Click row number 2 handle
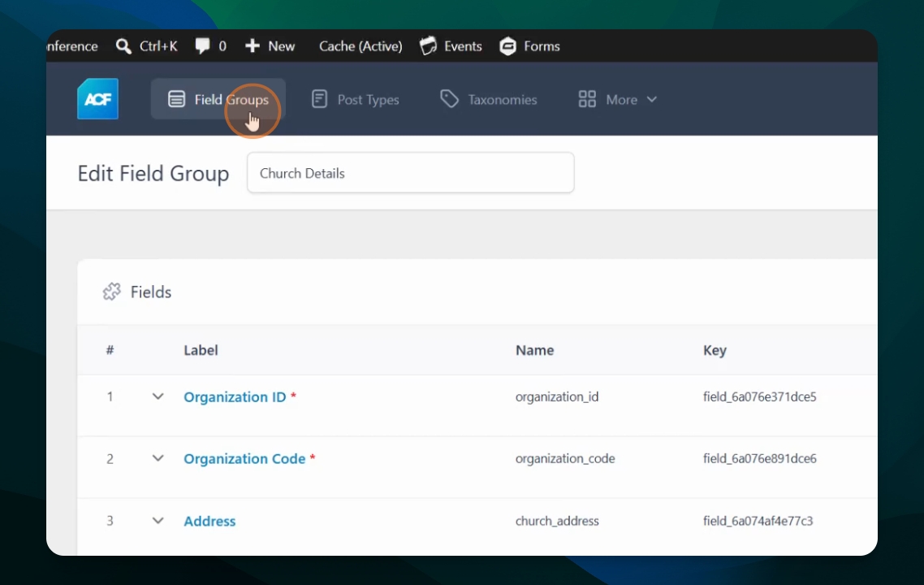 (110, 459)
